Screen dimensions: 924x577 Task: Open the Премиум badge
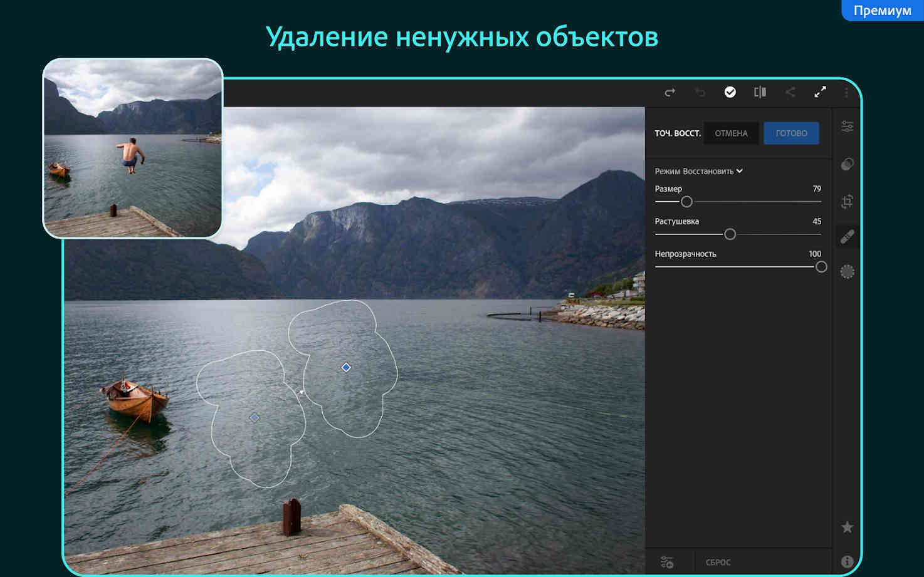[x=882, y=11]
